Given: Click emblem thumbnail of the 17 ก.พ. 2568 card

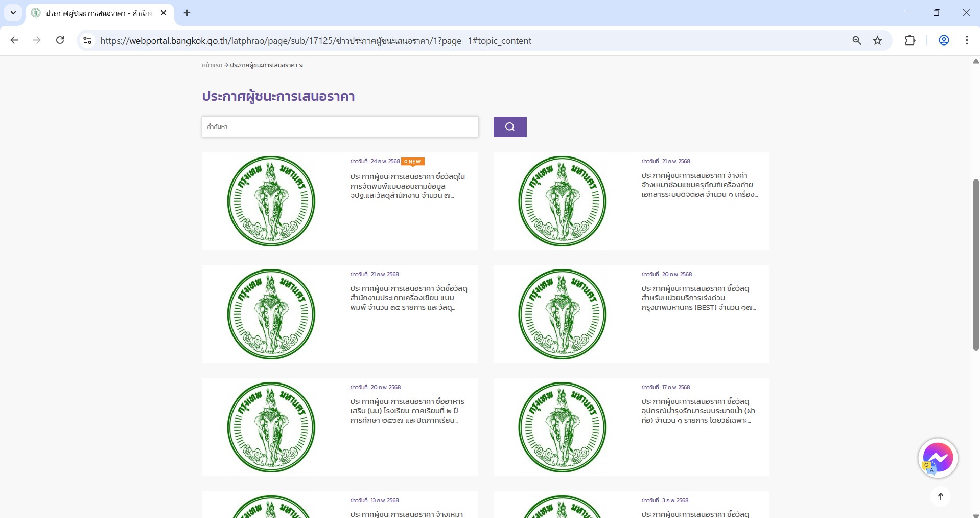Looking at the screenshot, I should point(562,427).
